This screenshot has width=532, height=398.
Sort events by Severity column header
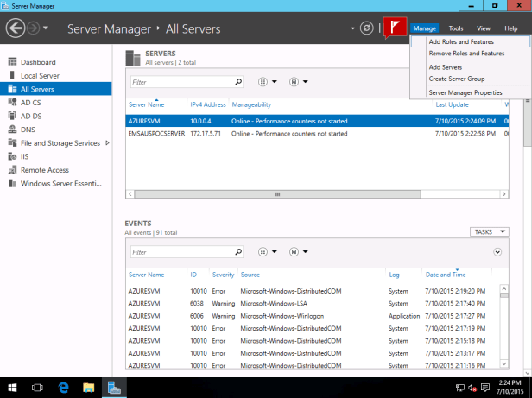(223, 275)
